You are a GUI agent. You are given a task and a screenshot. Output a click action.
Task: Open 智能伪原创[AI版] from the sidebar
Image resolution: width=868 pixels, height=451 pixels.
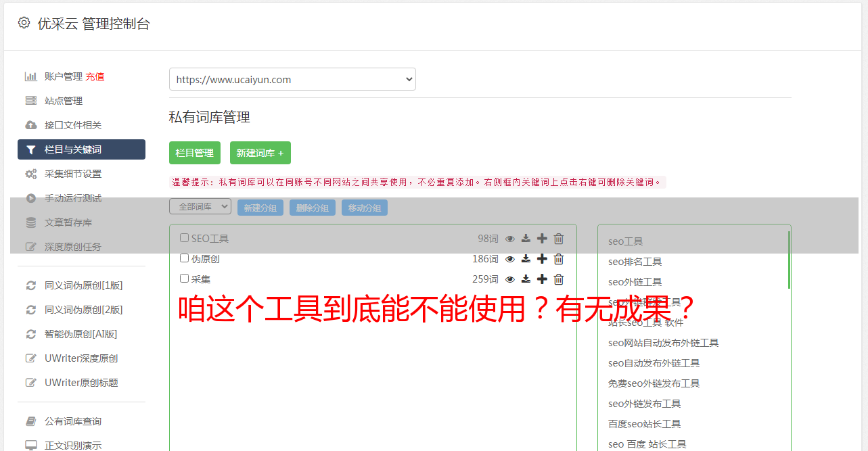pos(81,334)
